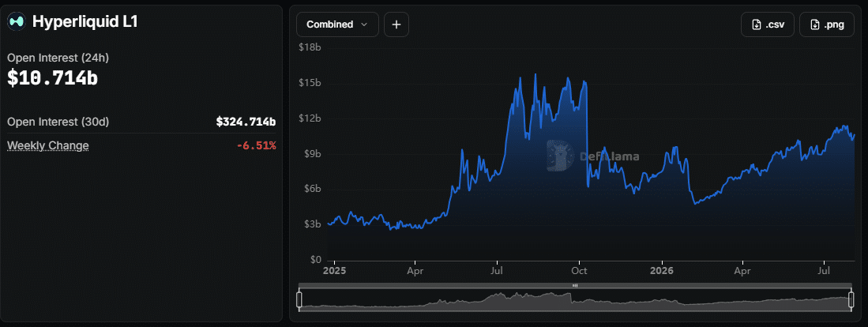Click the $6b y-axis label
The width and height of the screenshot is (868, 327).
pyautogui.click(x=312, y=190)
